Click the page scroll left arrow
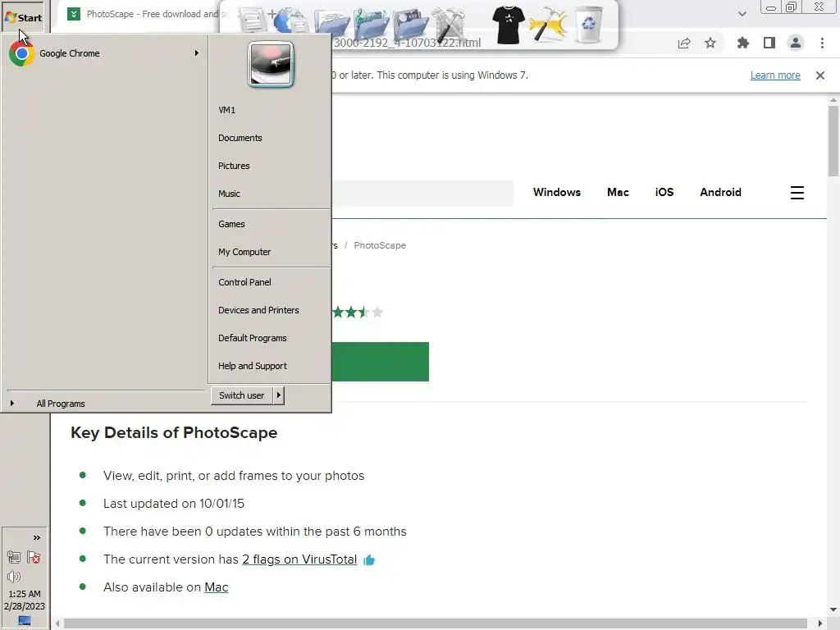This screenshot has width=840, height=630. pos(57,623)
